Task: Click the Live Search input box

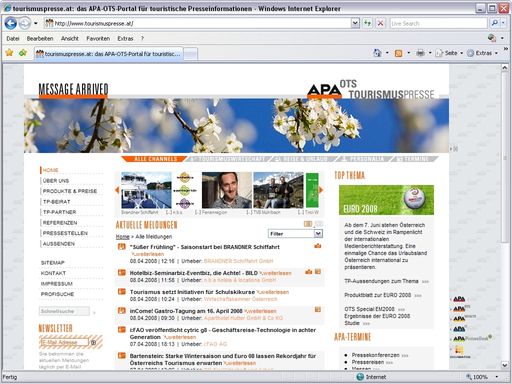Action: 438,23
